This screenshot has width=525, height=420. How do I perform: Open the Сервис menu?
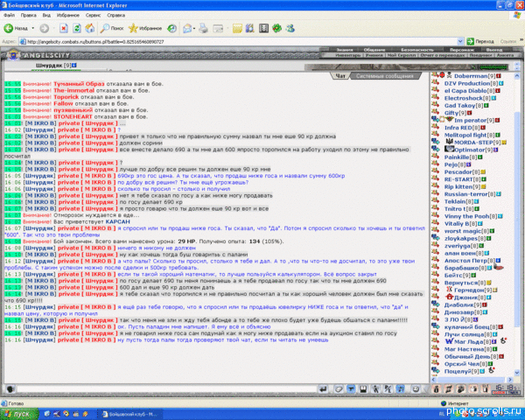[x=93, y=15]
